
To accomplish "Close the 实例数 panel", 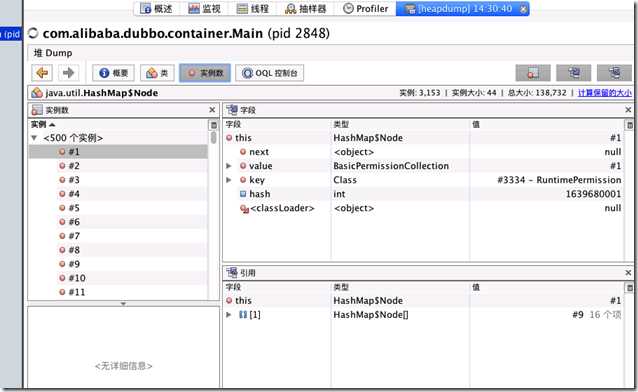I will 212,110.
